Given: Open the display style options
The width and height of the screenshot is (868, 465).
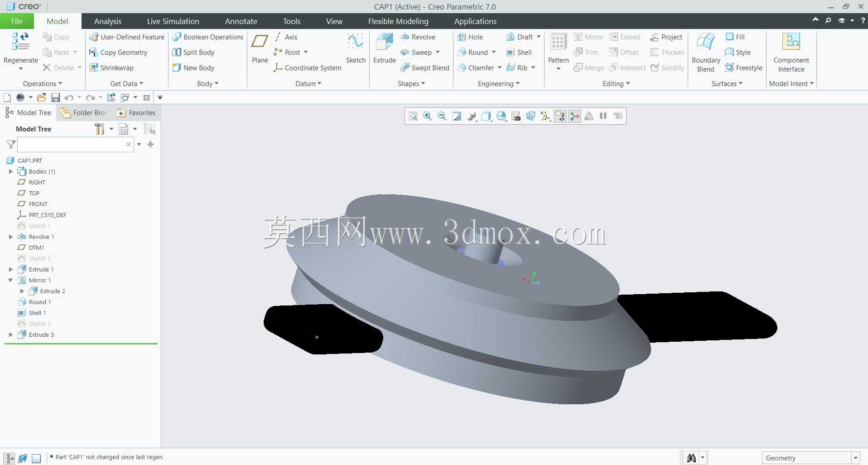Looking at the screenshot, I should tap(486, 116).
